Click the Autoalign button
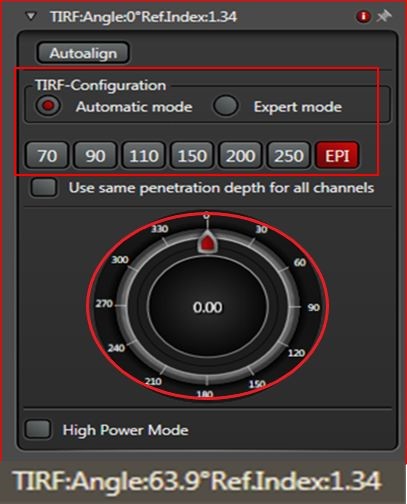This screenshot has height=504, width=407. [x=83, y=53]
